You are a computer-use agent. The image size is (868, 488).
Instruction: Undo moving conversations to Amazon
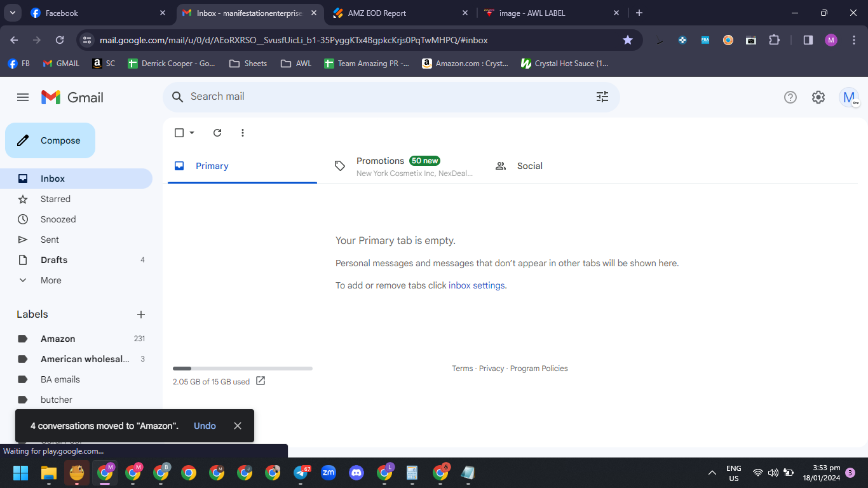coord(205,426)
